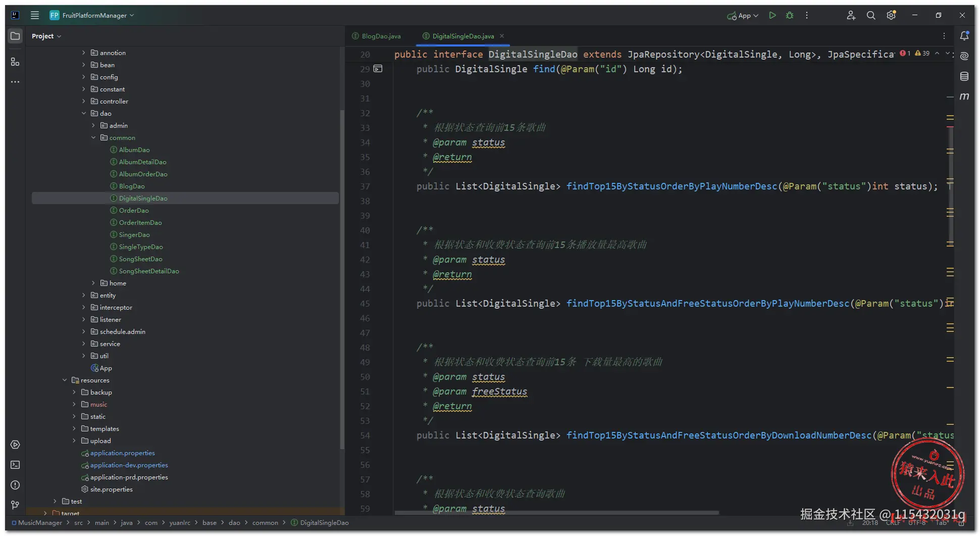Click dao in the breadcrumb bar
The width and height of the screenshot is (980, 536).
[234, 522]
